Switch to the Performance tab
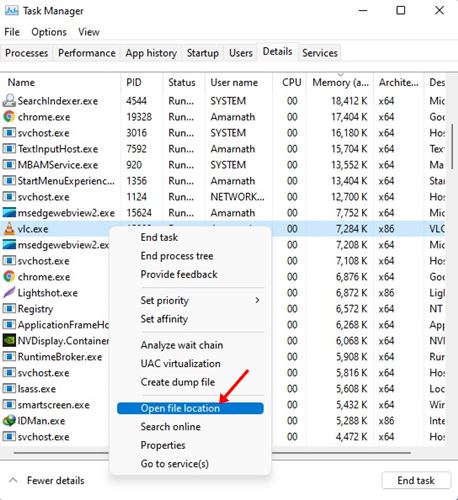This screenshot has width=458, height=500. click(x=87, y=53)
